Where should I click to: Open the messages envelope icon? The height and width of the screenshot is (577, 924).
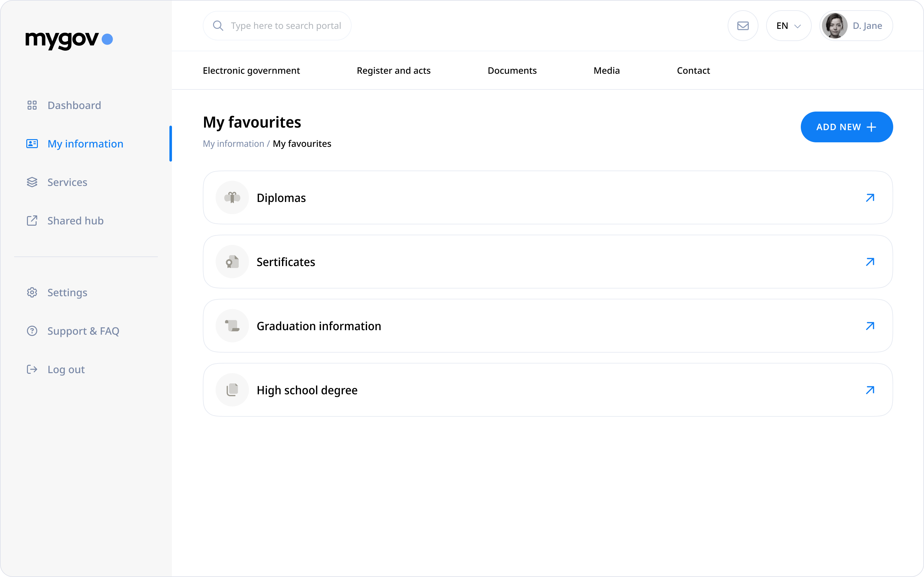[743, 26]
